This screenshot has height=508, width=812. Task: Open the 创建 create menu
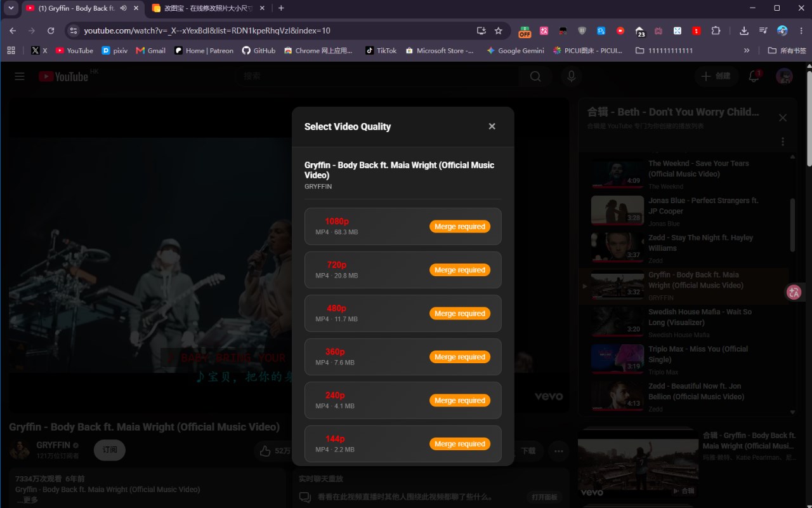pyautogui.click(x=716, y=76)
